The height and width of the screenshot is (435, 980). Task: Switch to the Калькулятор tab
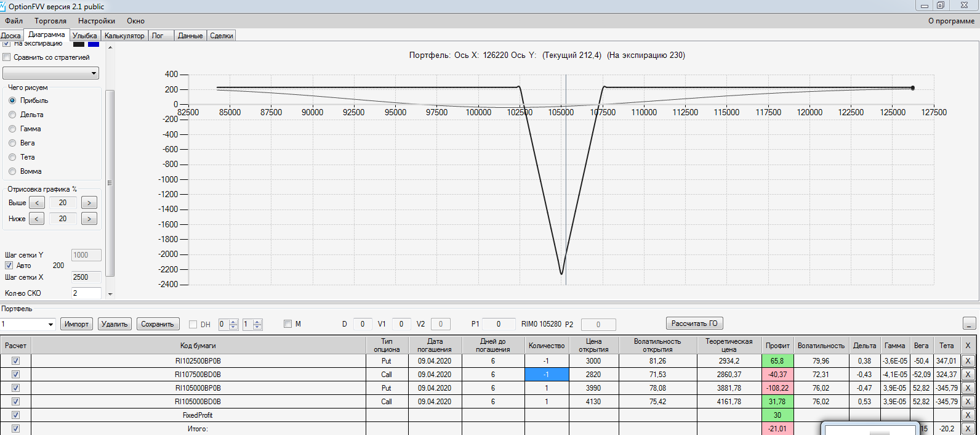click(x=124, y=36)
